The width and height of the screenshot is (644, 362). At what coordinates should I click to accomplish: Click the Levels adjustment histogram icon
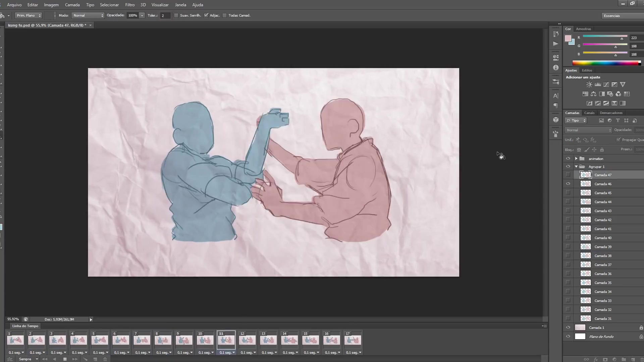click(x=598, y=84)
